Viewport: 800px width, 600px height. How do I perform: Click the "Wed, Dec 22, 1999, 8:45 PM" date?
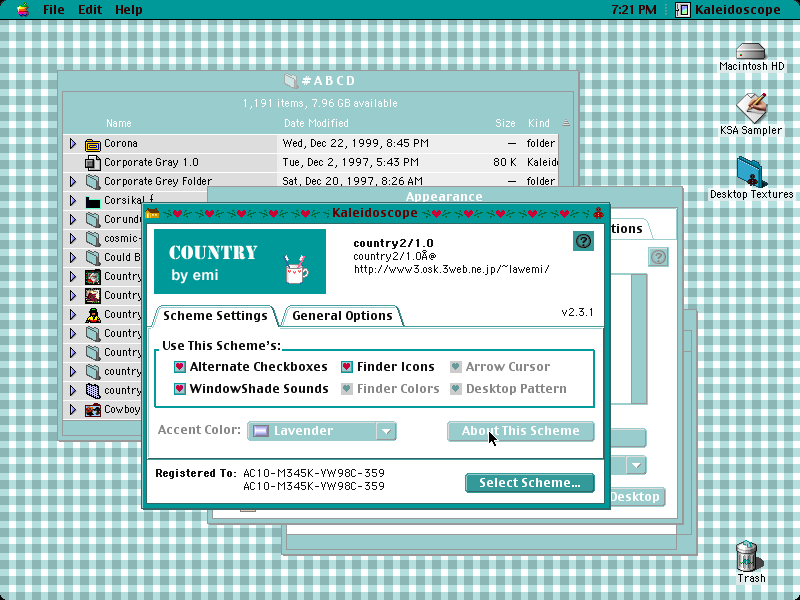click(x=356, y=144)
